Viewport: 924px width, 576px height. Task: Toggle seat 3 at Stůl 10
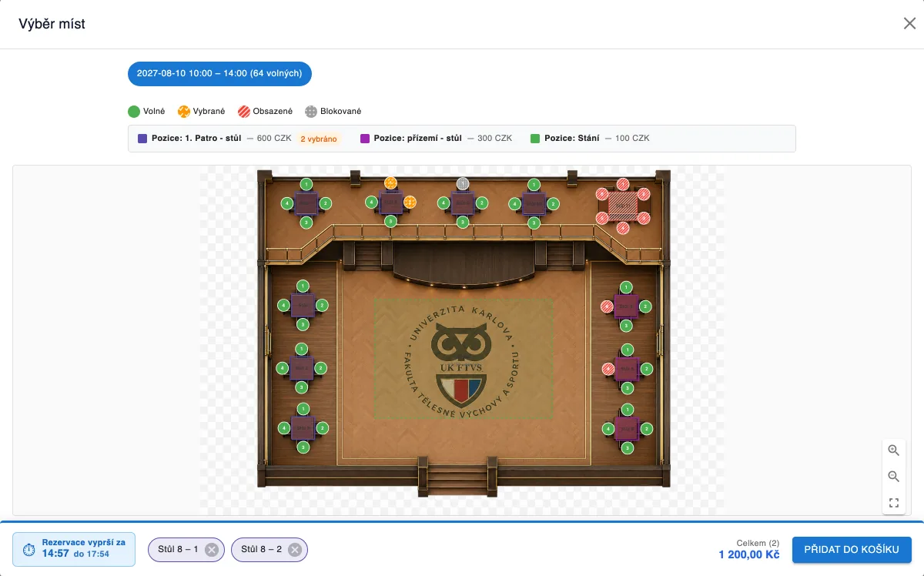click(534, 223)
